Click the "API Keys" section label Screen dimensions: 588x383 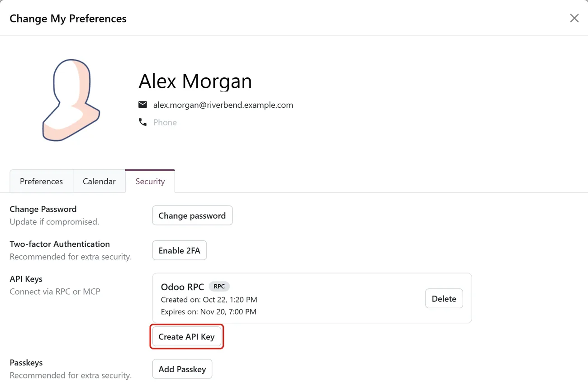click(26, 279)
